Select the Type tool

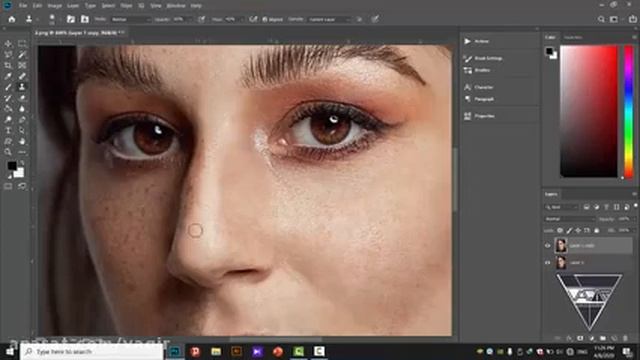click(8, 130)
